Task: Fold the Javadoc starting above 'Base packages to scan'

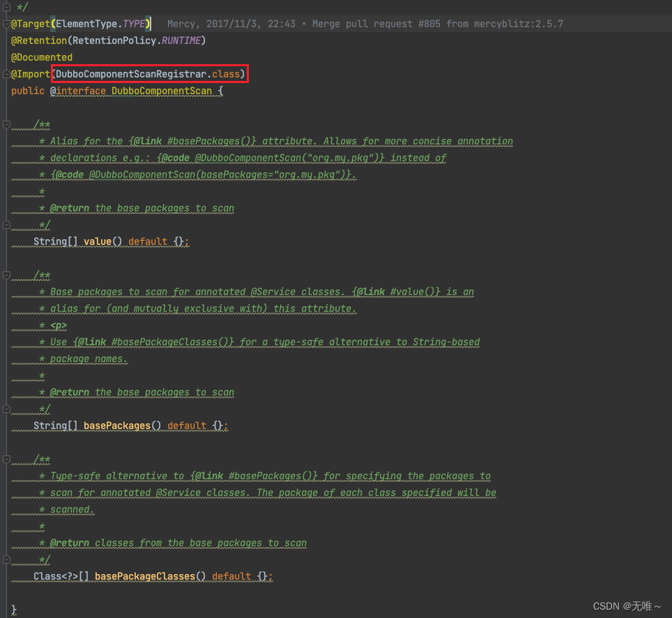Action: point(6,276)
